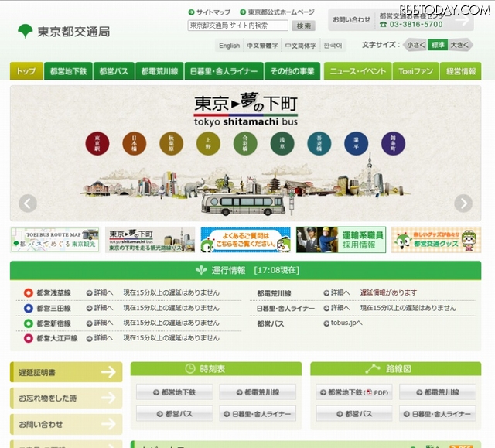Screen dimensions: 495x448
Task: Click the olive 上野 stop circle
Action: (x=208, y=143)
